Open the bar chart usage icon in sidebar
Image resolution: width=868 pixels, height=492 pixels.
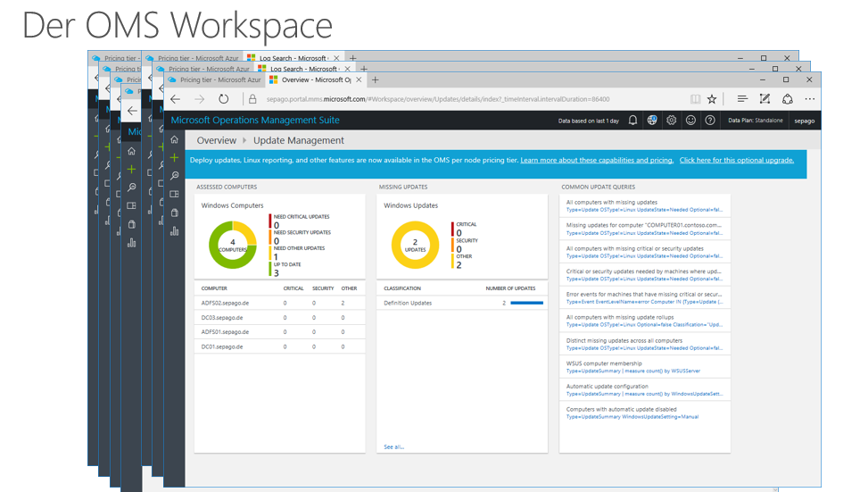pyautogui.click(x=174, y=231)
